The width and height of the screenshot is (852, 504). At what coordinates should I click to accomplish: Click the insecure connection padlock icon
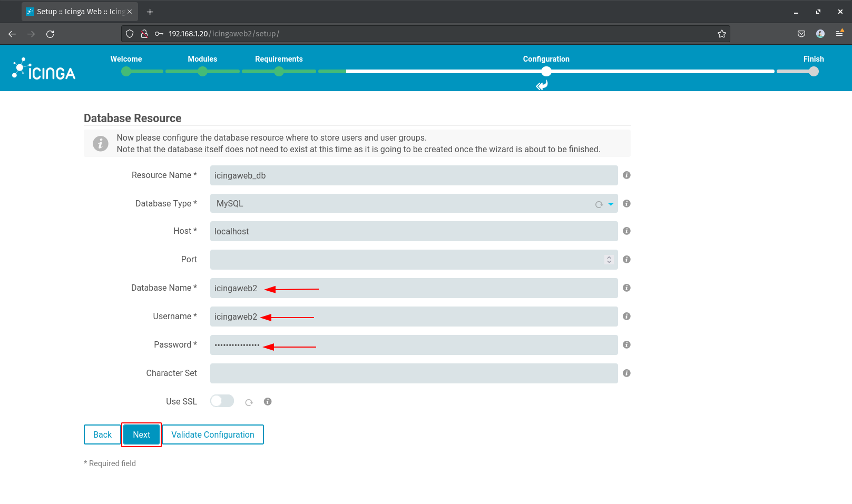[144, 34]
